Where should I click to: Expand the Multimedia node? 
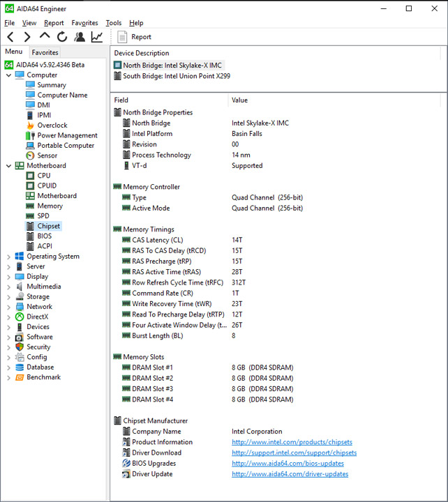pyautogui.click(x=8, y=287)
